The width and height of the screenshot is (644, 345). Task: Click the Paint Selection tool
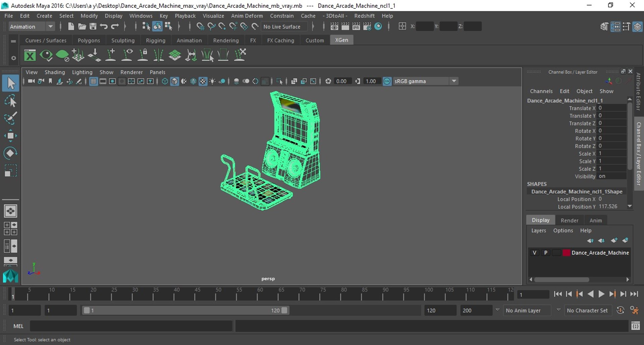(10, 118)
